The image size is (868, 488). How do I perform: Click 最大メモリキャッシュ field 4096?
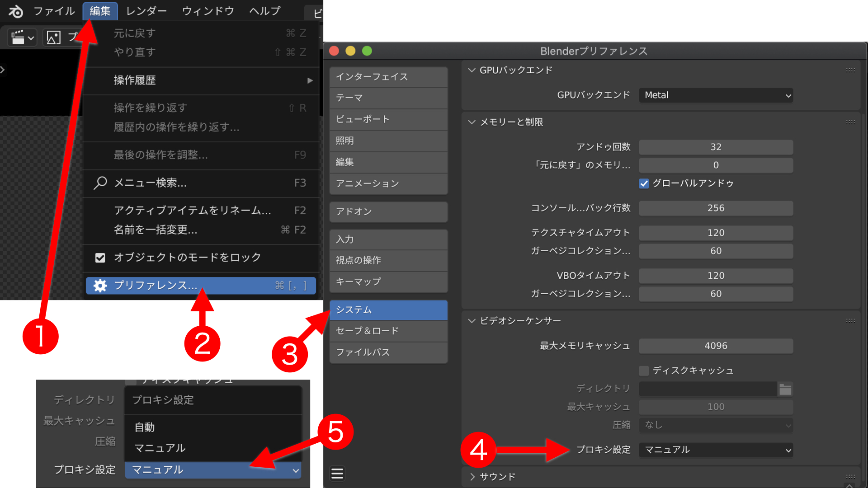click(x=716, y=346)
